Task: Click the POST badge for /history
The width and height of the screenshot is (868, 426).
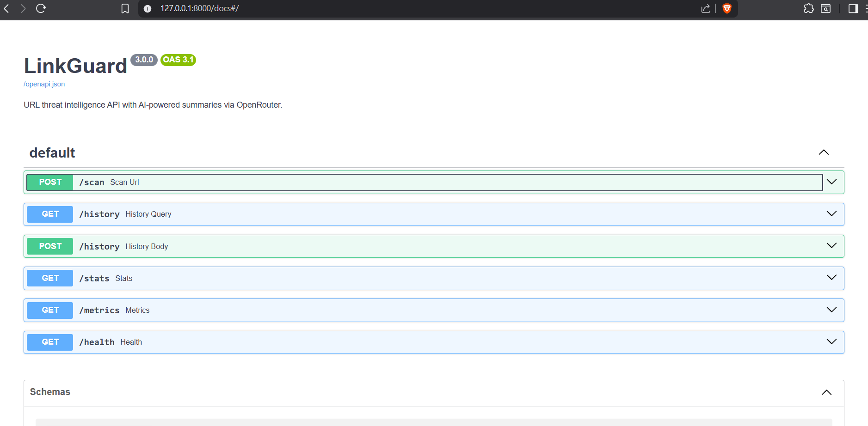Action: click(x=50, y=246)
